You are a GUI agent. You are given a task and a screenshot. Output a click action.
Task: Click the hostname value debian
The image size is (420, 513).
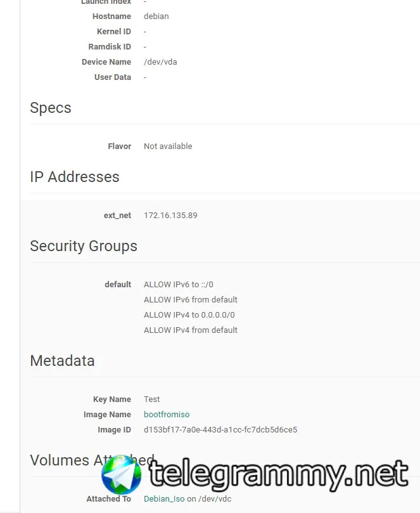coord(156,16)
